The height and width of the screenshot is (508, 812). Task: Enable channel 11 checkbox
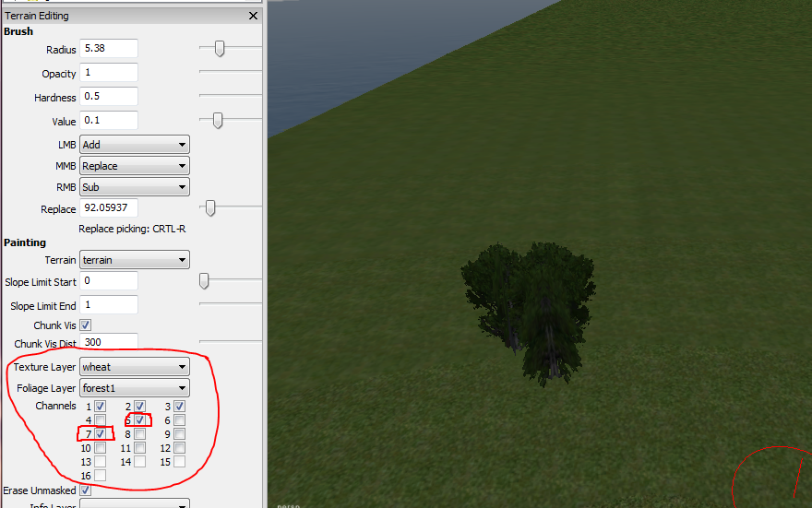click(x=140, y=448)
